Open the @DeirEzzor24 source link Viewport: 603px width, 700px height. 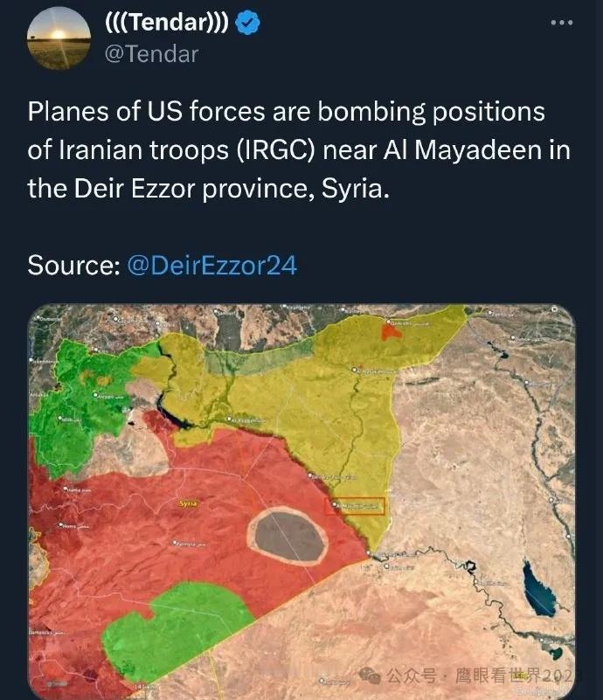pos(212,266)
